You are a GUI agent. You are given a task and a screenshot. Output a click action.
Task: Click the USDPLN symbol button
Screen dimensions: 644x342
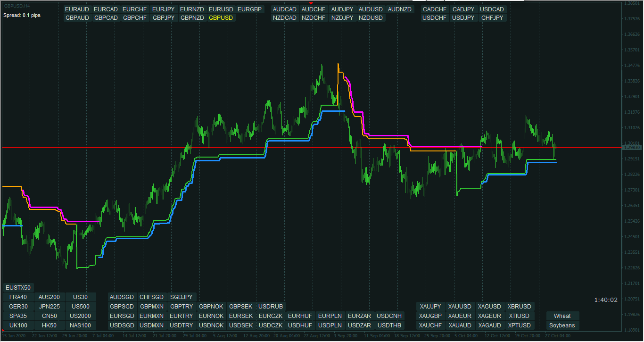coord(330,325)
